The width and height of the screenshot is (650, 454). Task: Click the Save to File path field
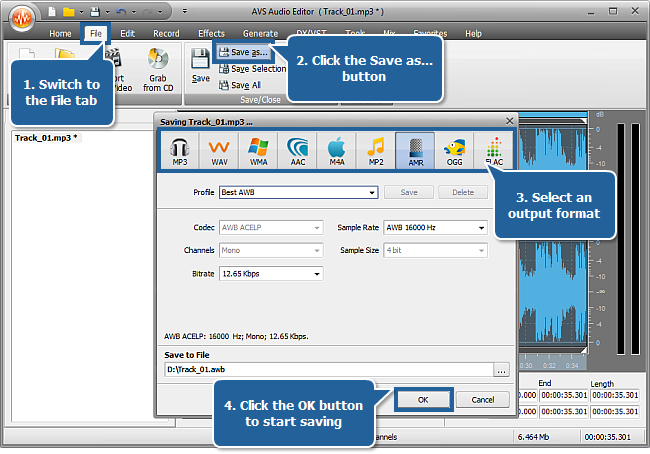(329, 370)
